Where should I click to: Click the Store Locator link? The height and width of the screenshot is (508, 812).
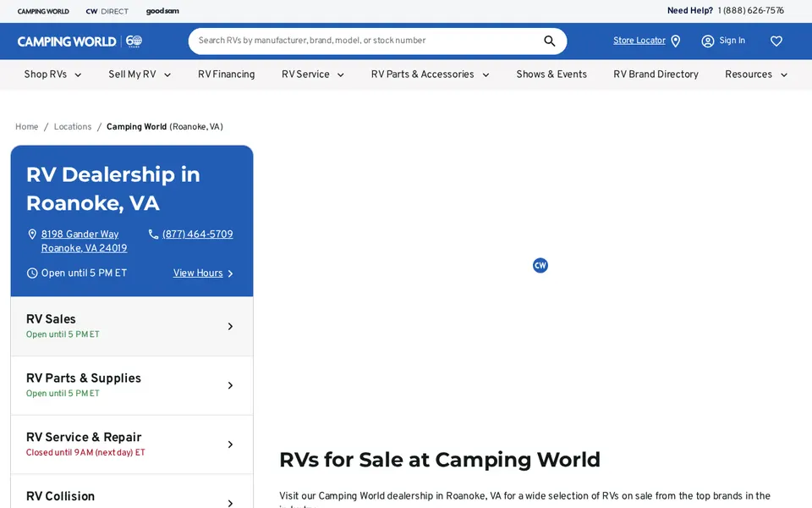click(x=639, y=41)
